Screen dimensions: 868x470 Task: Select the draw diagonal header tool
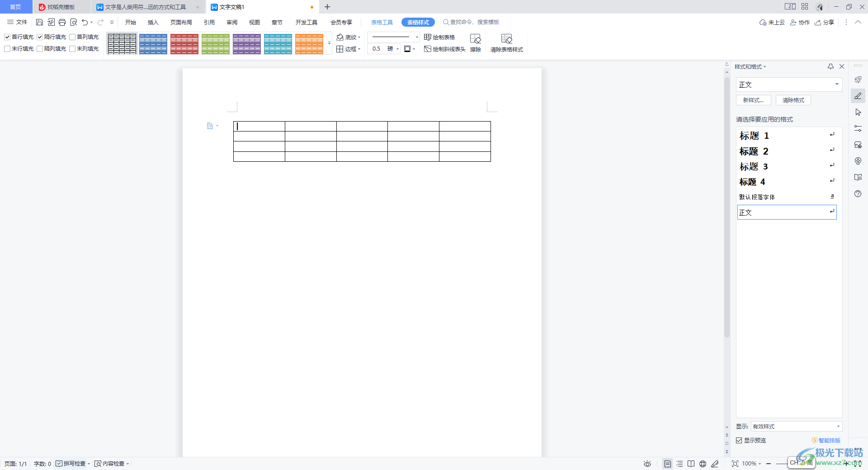click(x=445, y=49)
